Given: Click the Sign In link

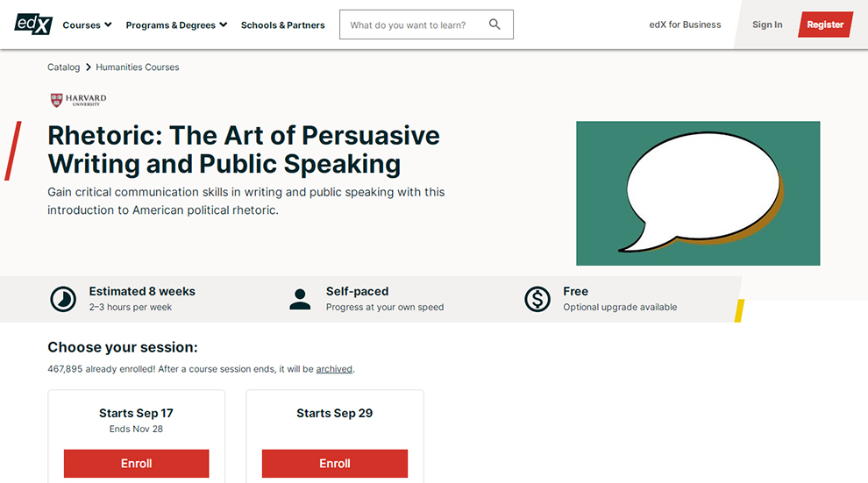Looking at the screenshot, I should click(x=767, y=25).
